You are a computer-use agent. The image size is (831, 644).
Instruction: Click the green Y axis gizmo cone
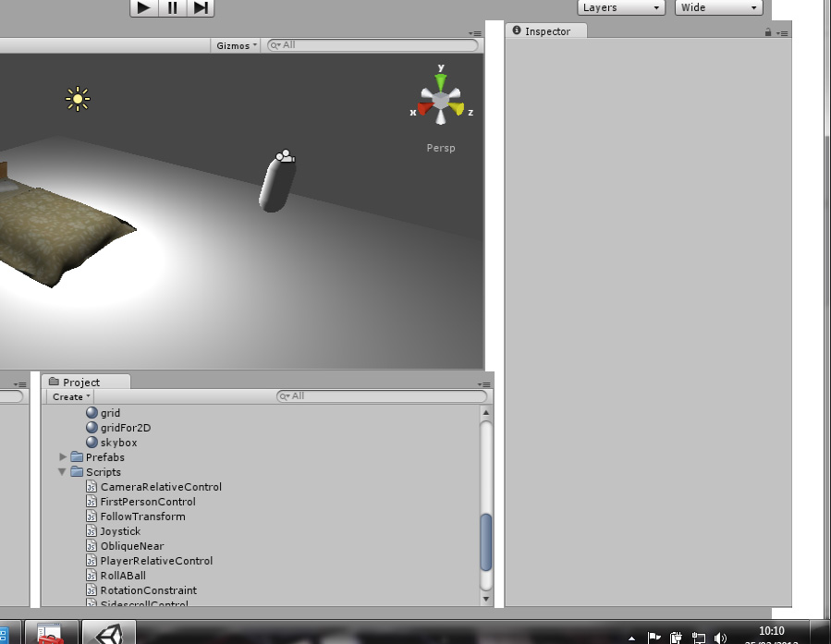coord(441,82)
